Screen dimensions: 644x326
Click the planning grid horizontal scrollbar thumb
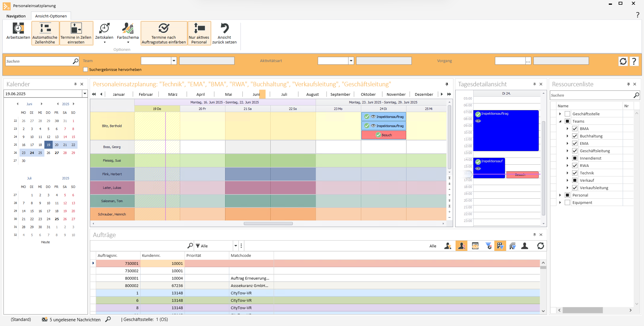tap(268, 223)
